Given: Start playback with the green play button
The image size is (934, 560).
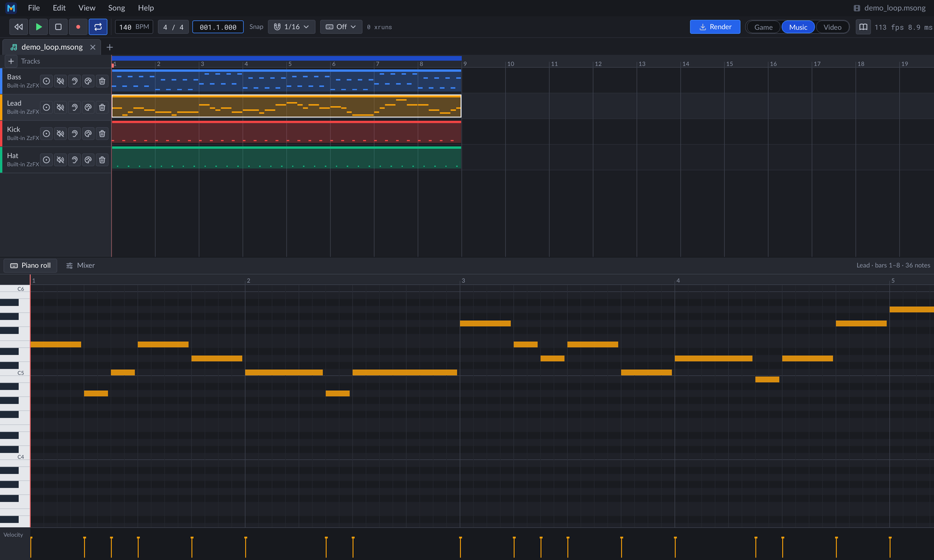Looking at the screenshot, I should [39, 27].
